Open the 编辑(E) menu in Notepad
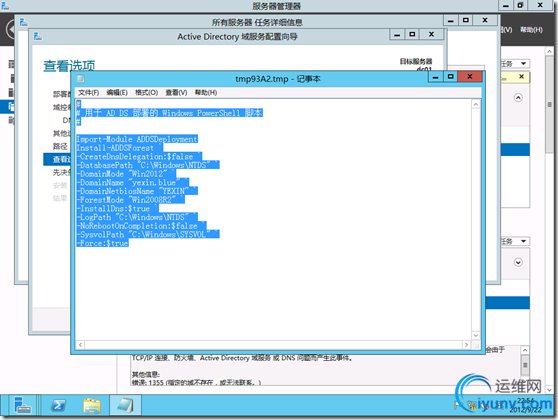 pyautogui.click(x=117, y=93)
